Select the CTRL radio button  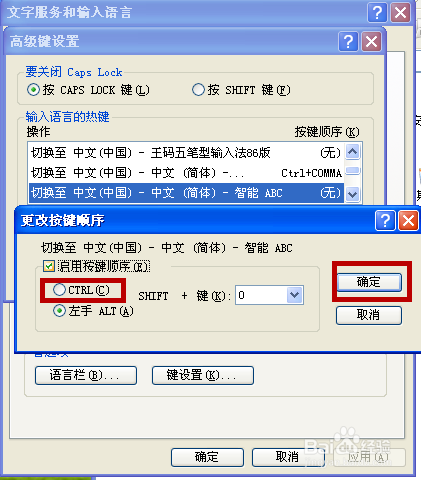click(59, 289)
